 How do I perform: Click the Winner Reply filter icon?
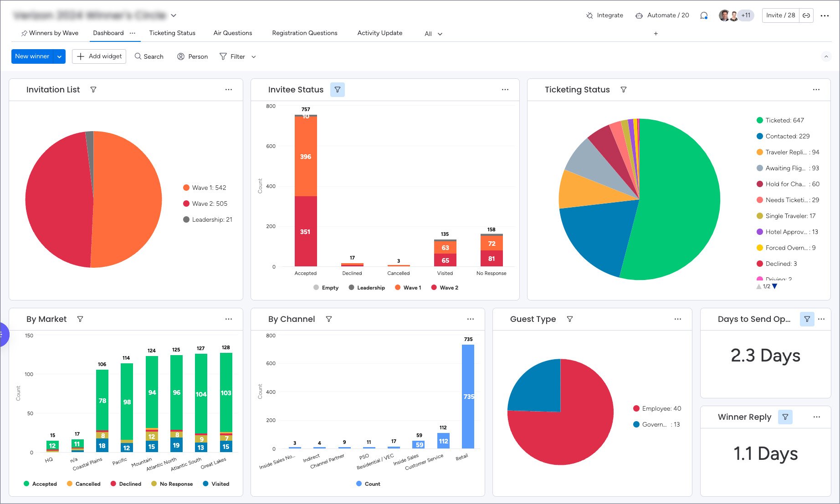pos(785,417)
